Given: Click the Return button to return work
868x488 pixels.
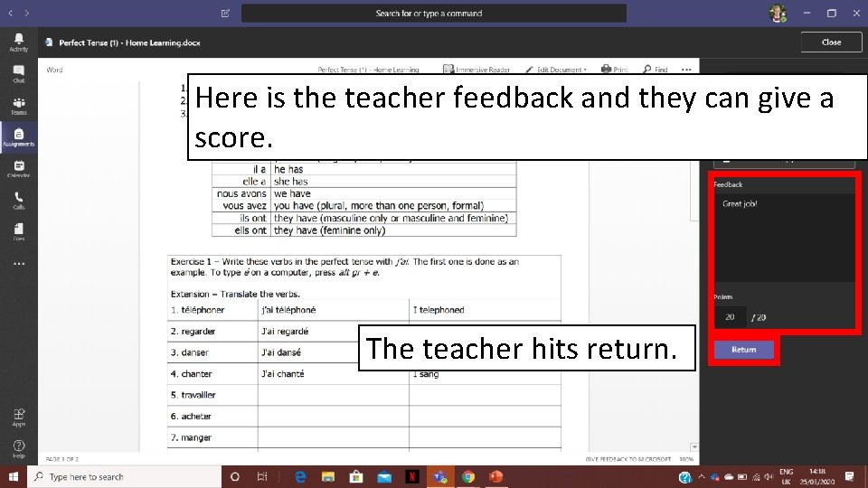Looking at the screenshot, I should 743,350.
